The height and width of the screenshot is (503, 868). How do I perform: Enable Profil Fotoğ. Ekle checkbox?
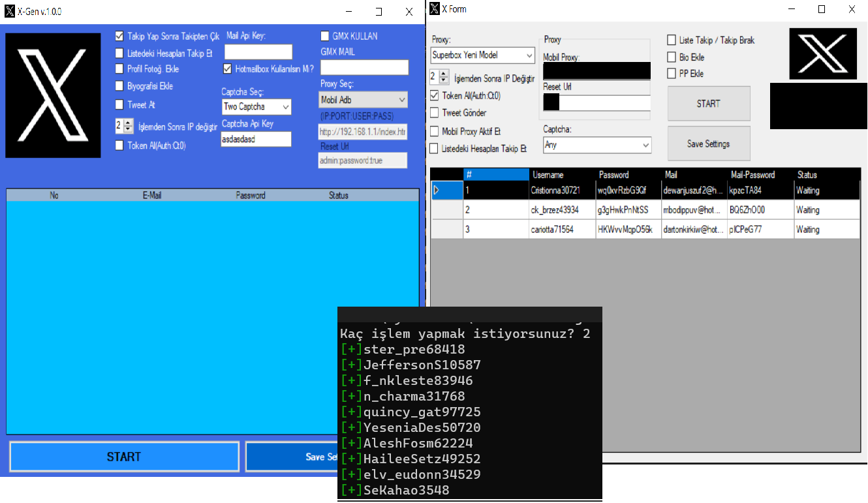tap(119, 69)
